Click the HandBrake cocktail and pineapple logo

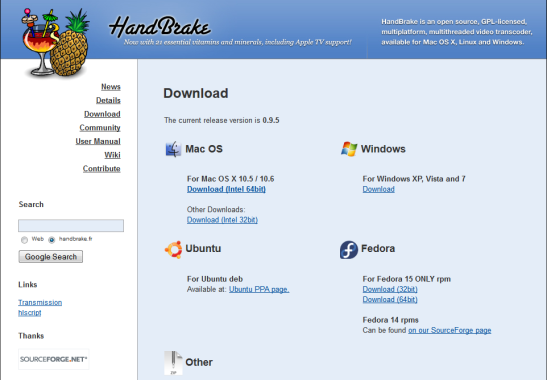[55, 43]
